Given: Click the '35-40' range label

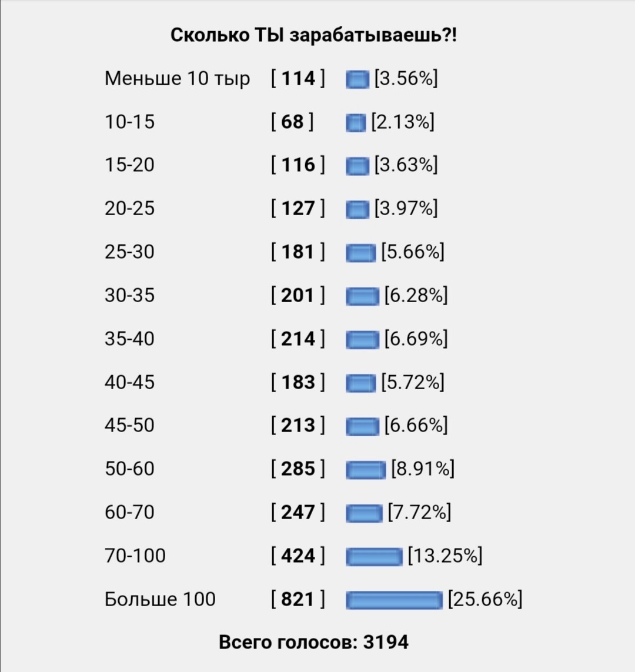Looking at the screenshot, I should click(129, 339).
